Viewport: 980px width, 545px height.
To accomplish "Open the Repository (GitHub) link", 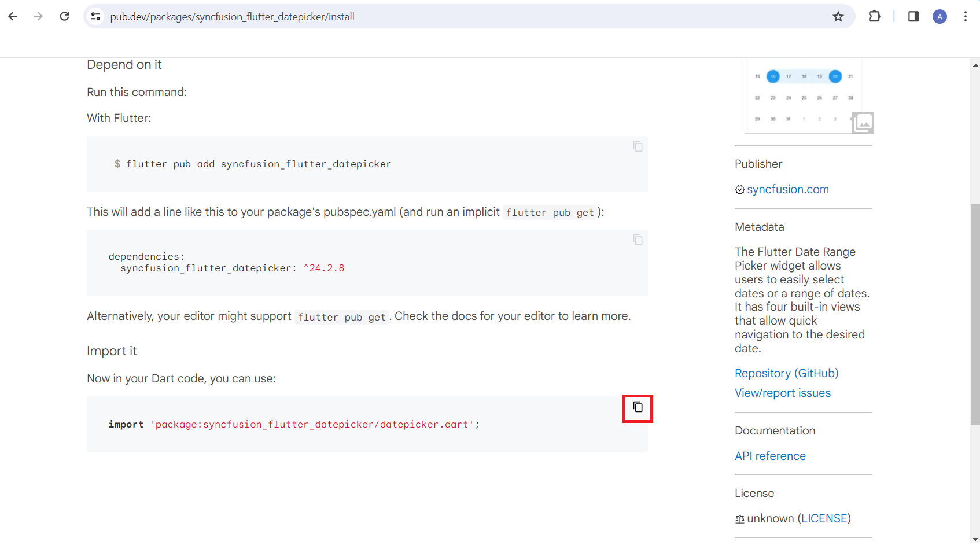I will coord(786,373).
